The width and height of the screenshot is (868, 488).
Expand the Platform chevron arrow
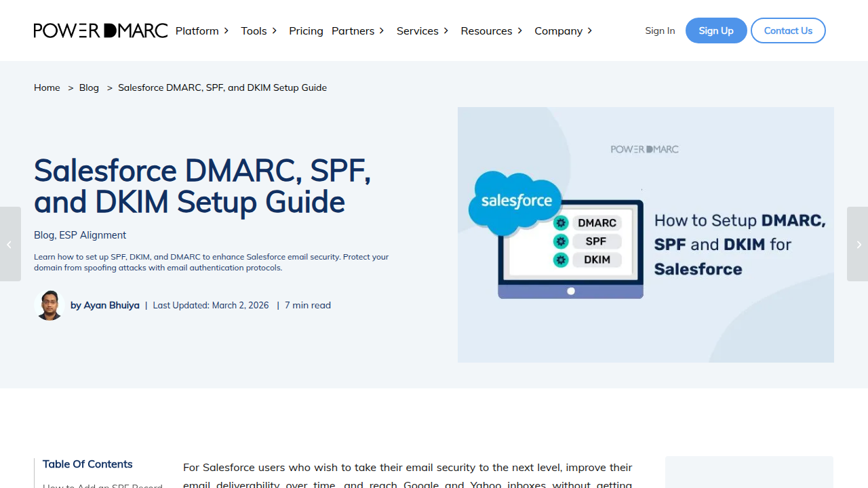(226, 30)
